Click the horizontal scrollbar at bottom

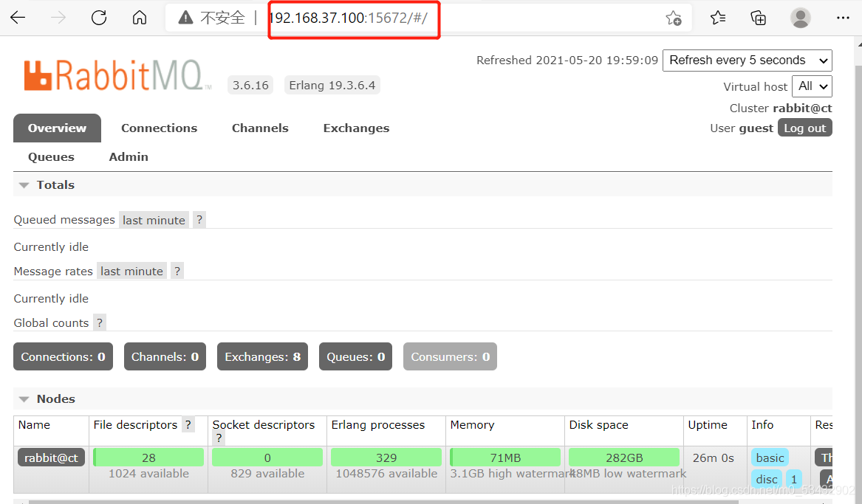coord(383,502)
